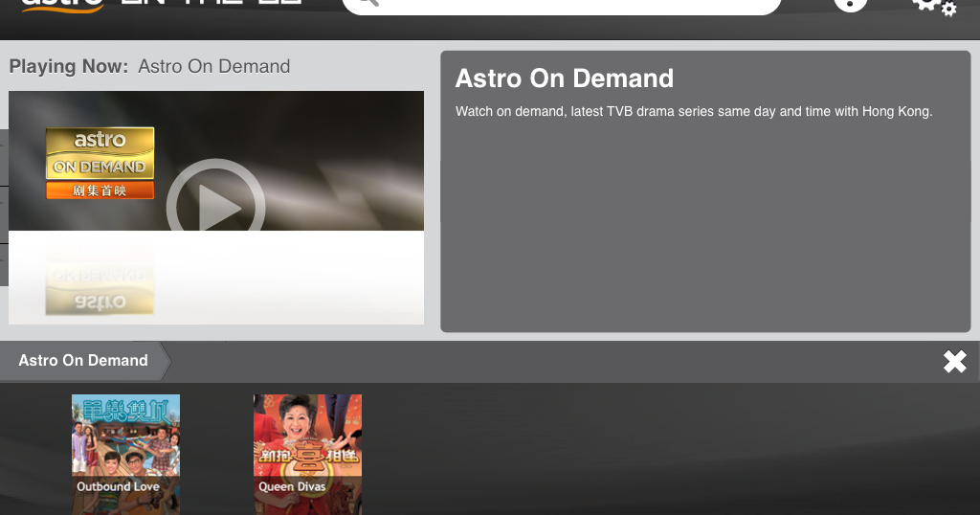Click the Astro On Demand description heading

coord(565,78)
